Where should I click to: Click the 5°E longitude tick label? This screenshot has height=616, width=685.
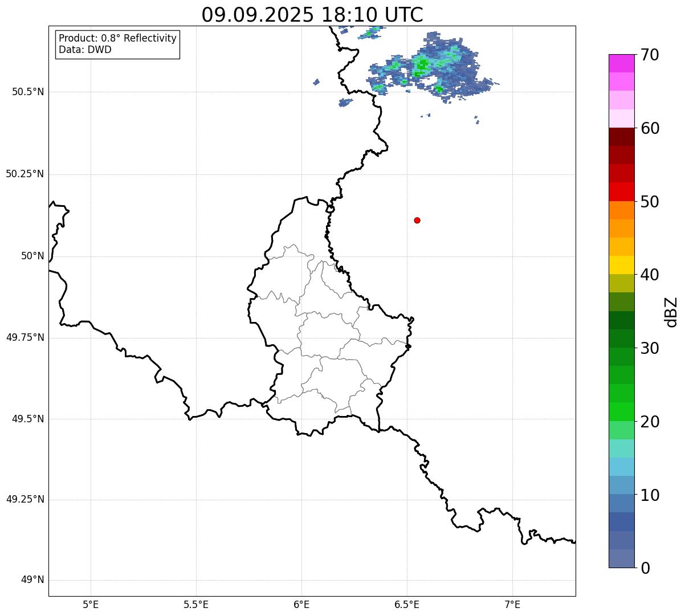pyautogui.click(x=91, y=605)
